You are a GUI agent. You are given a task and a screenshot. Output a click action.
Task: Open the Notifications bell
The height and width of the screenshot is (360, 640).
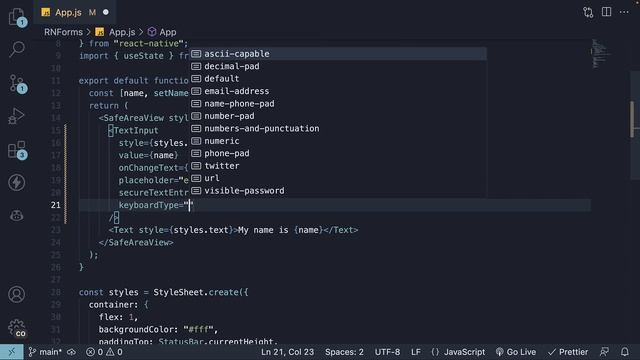point(624,352)
